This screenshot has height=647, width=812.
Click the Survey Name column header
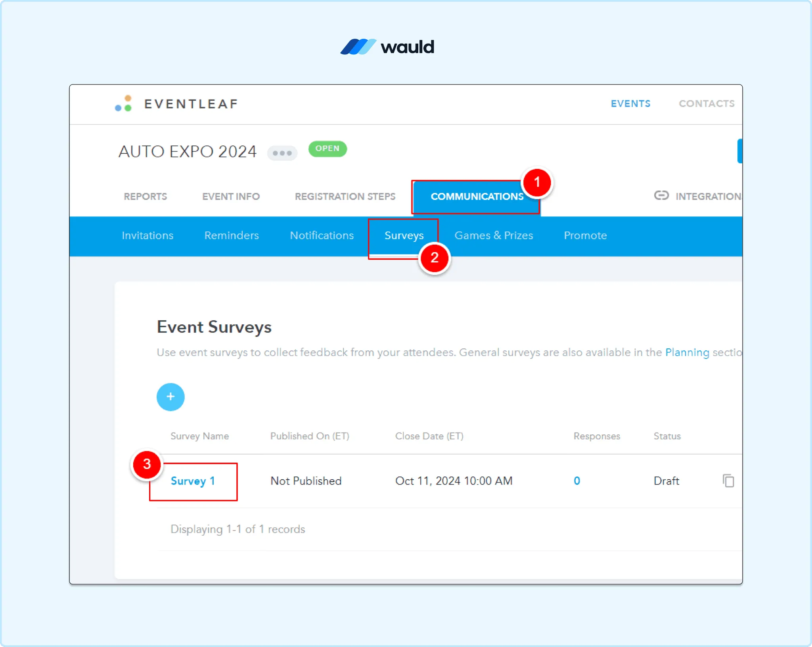pyautogui.click(x=199, y=436)
